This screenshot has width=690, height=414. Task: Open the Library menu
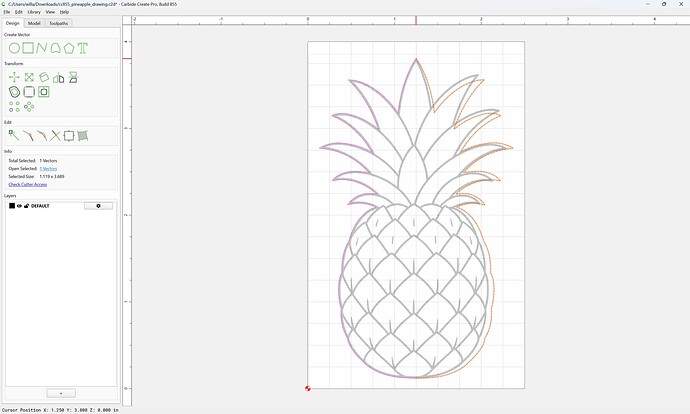(x=34, y=12)
